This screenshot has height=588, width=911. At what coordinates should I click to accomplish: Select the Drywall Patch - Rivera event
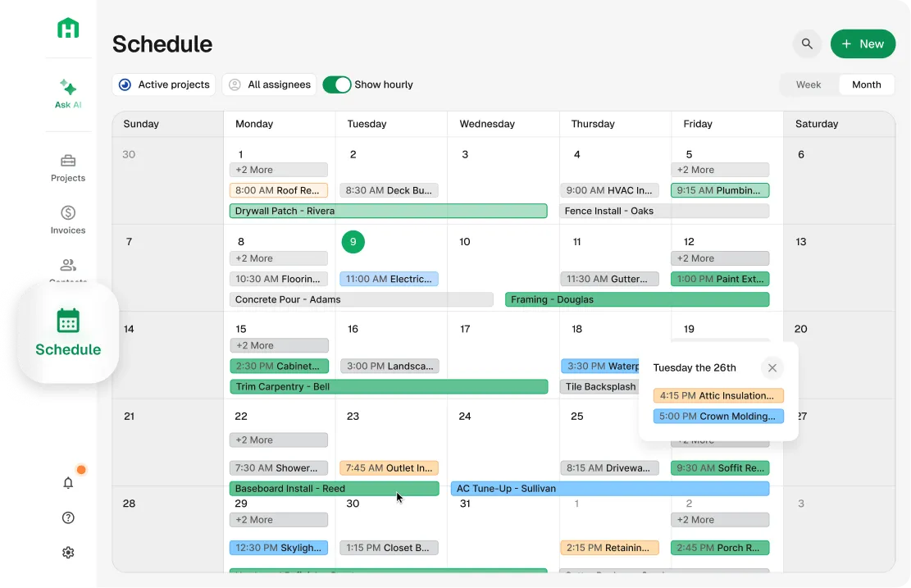(389, 210)
